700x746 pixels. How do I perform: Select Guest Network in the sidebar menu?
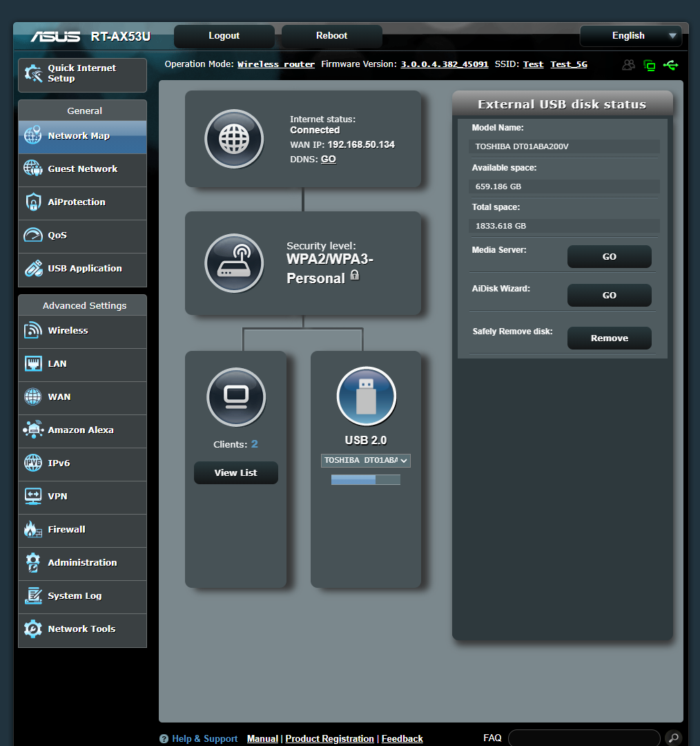pyautogui.click(x=82, y=169)
